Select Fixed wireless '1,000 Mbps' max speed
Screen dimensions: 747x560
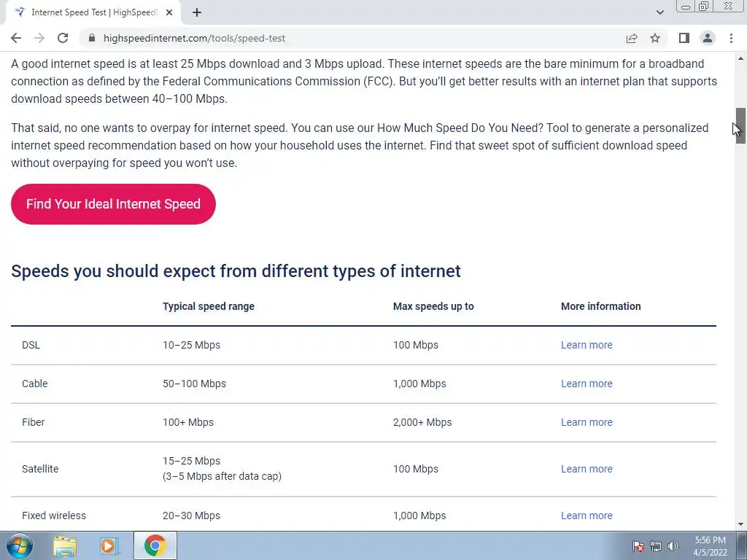pyautogui.click(x=419, y=516)
